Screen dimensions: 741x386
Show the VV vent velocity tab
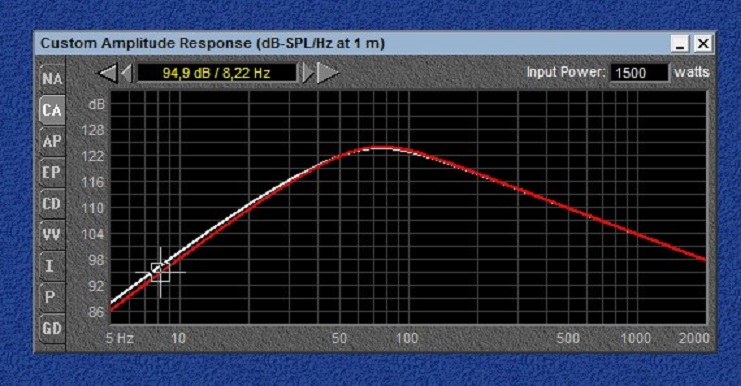point(52,234)
